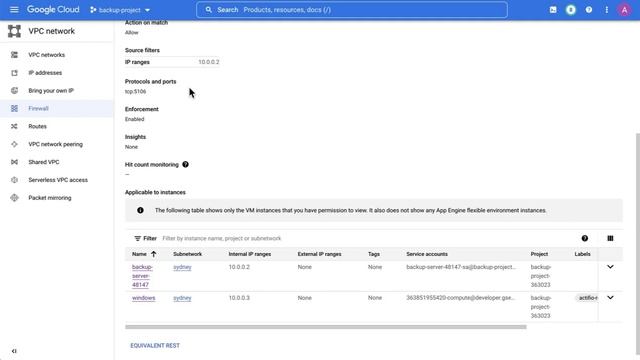The image size is (640, 360).
Task: Click the search magnifier icon
Action: [x=209, y=10]
